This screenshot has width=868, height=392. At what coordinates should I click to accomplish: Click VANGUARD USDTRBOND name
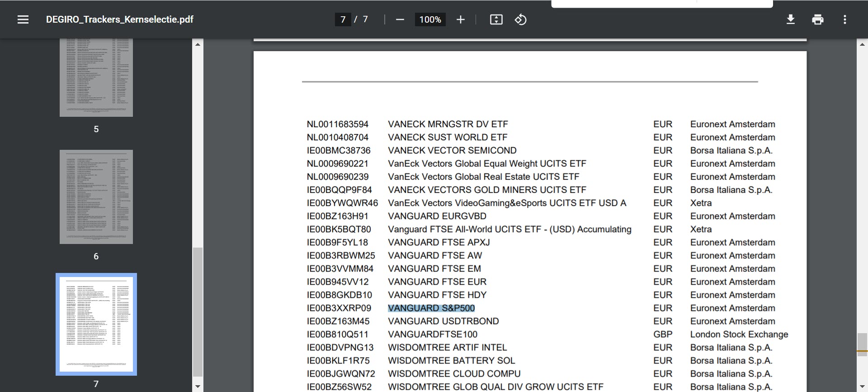443,321
